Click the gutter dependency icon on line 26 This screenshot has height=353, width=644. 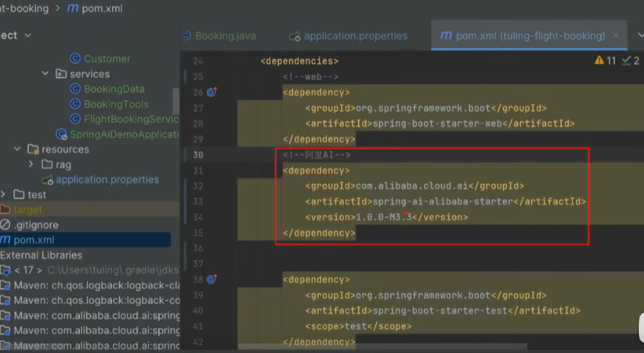click(x=211, y=92)
